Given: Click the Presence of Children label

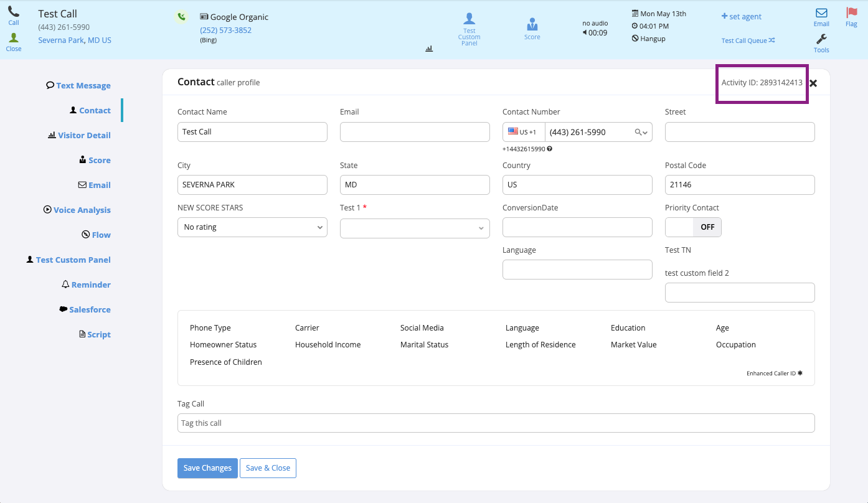Looking at the screenshot, I should click(x=226, y=362).
